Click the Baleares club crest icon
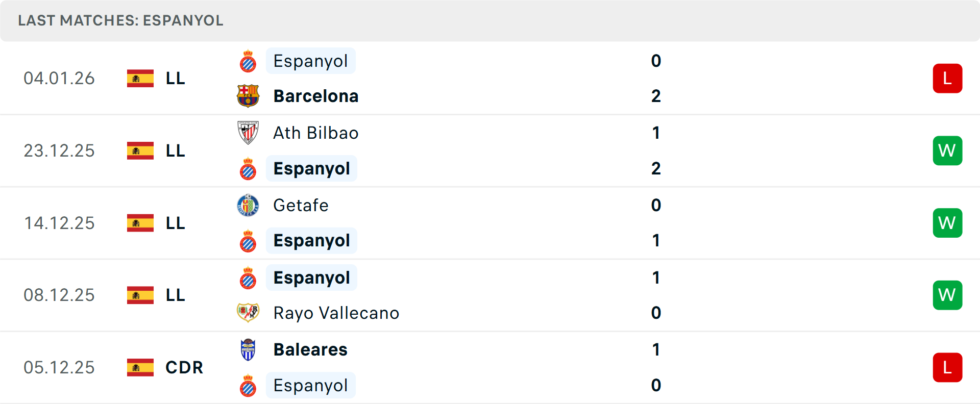This screenshot has height=404, width=980. [x=248, y=350]
